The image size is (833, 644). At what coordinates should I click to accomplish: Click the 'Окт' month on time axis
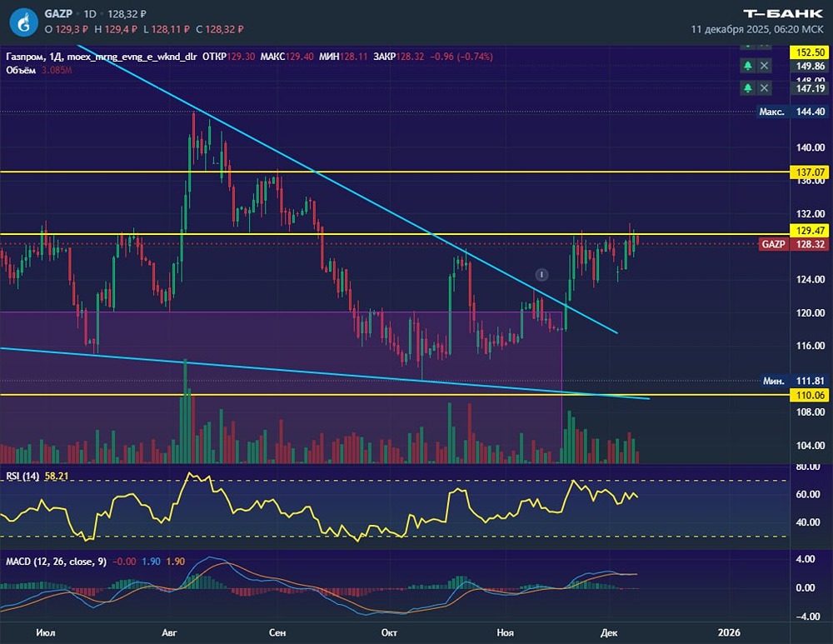point(389,633)
